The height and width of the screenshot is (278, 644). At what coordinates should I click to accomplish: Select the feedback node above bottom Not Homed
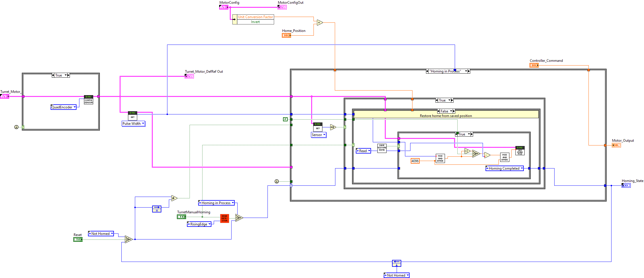[396, 263]
